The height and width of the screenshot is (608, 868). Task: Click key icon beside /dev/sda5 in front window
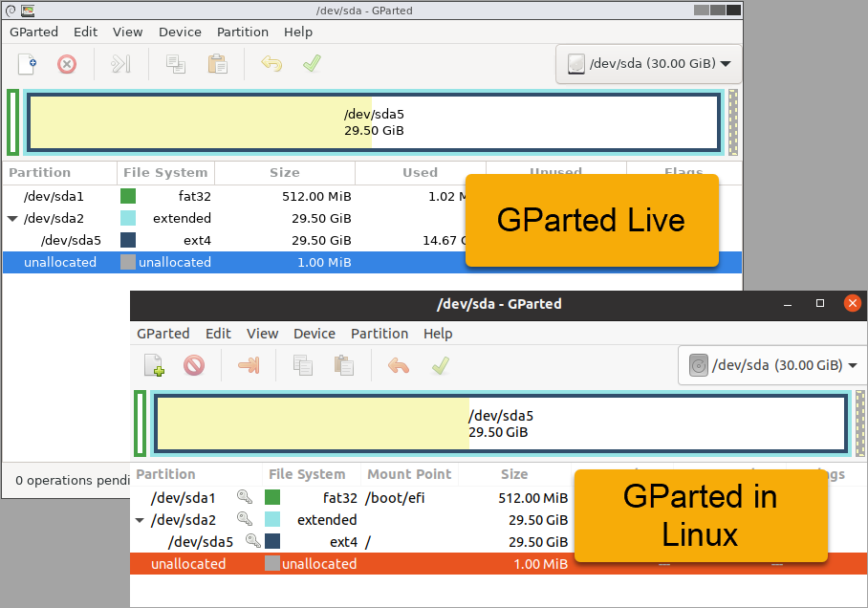253,540
